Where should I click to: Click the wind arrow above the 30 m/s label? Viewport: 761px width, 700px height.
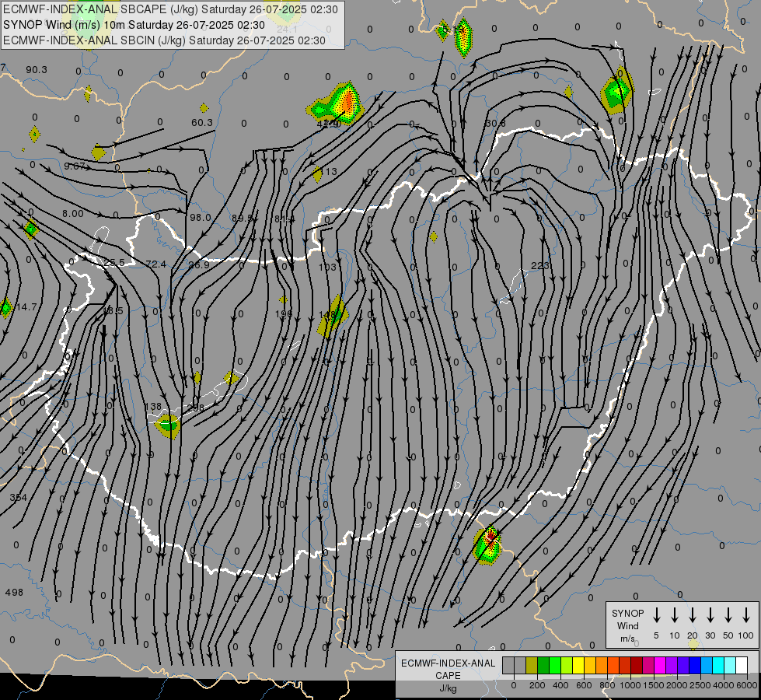pyautogui.click(x=710, y=615)
